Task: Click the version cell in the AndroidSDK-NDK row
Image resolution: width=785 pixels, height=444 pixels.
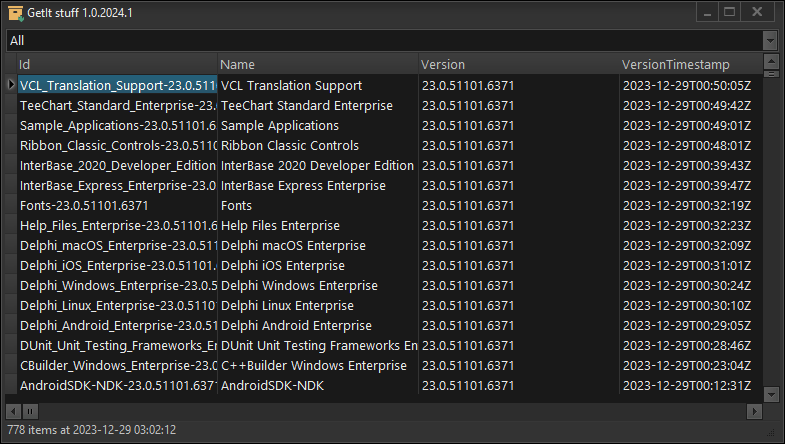Action: click(x=519, y=385)
